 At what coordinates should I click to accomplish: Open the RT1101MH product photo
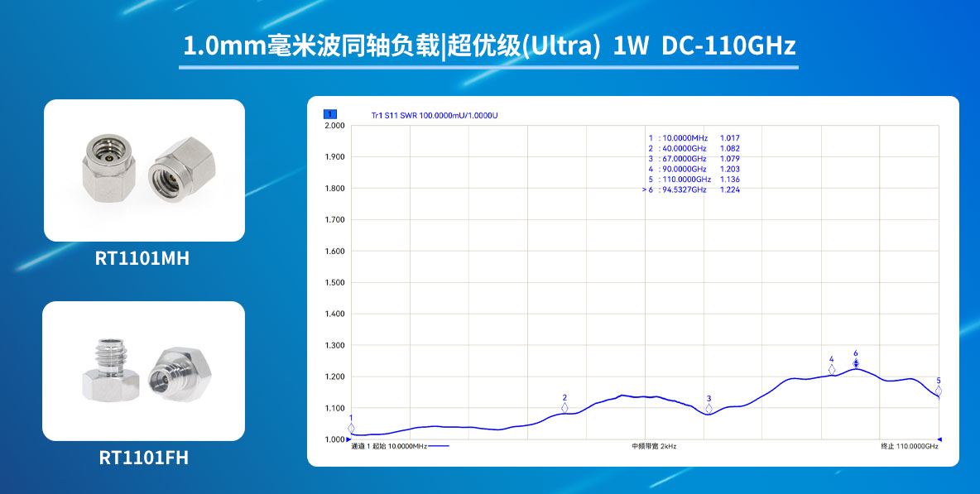pyautogui.click(x=144, y=170)
